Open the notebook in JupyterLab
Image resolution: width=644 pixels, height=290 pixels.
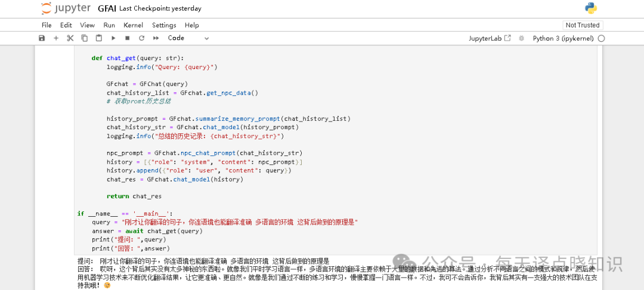[490, 38]
